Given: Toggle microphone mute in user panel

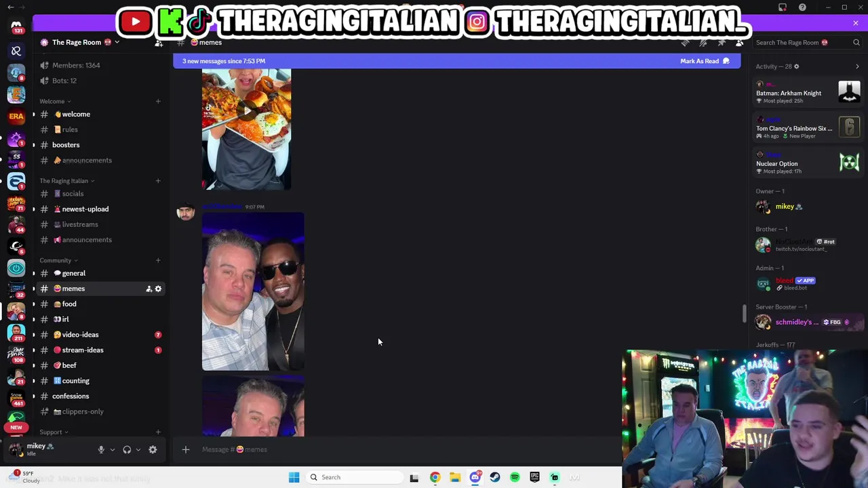Looking at the screenshot, I should pos(101,449).
